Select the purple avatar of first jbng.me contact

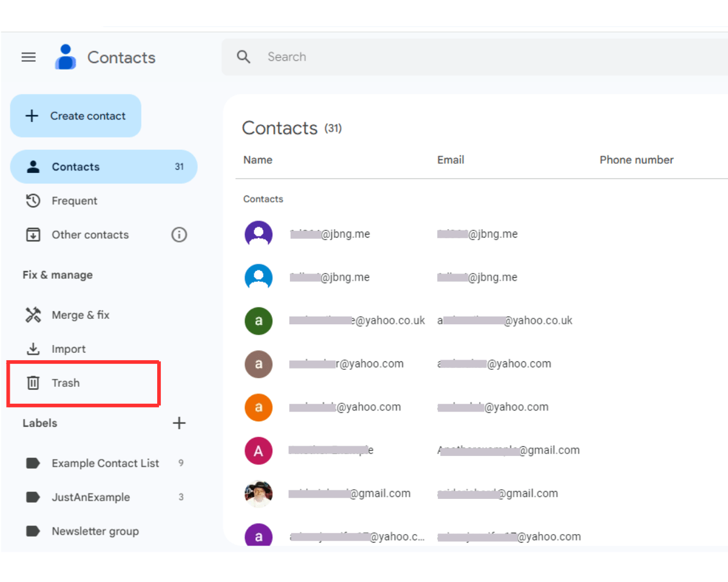tap(258, 234)
